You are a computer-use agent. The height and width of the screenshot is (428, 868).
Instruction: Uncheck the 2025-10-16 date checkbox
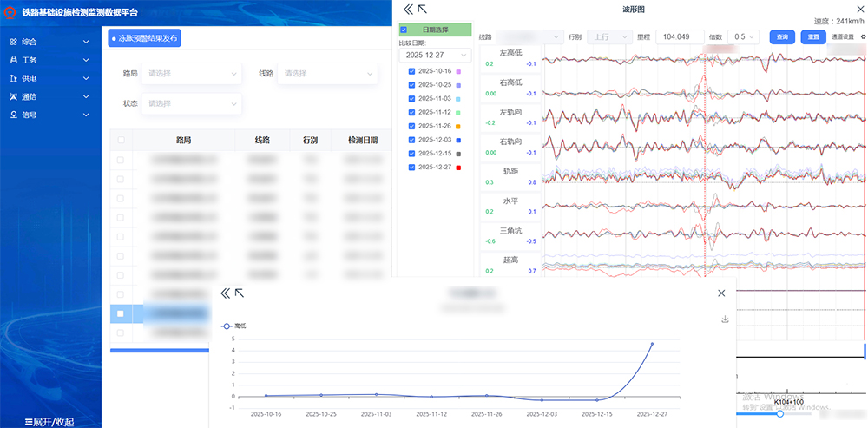click(411, 71)
